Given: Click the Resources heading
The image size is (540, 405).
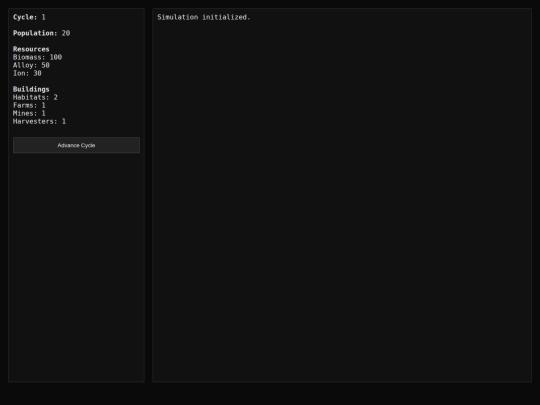Looking at the screenshot, I should [31, 49].
